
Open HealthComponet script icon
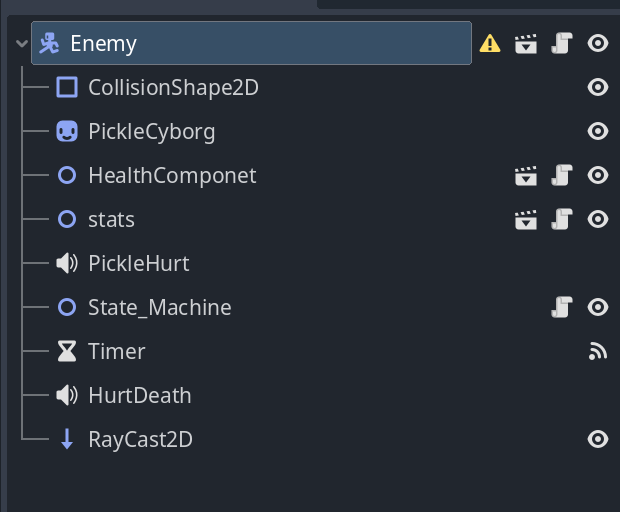pos(562,175)
